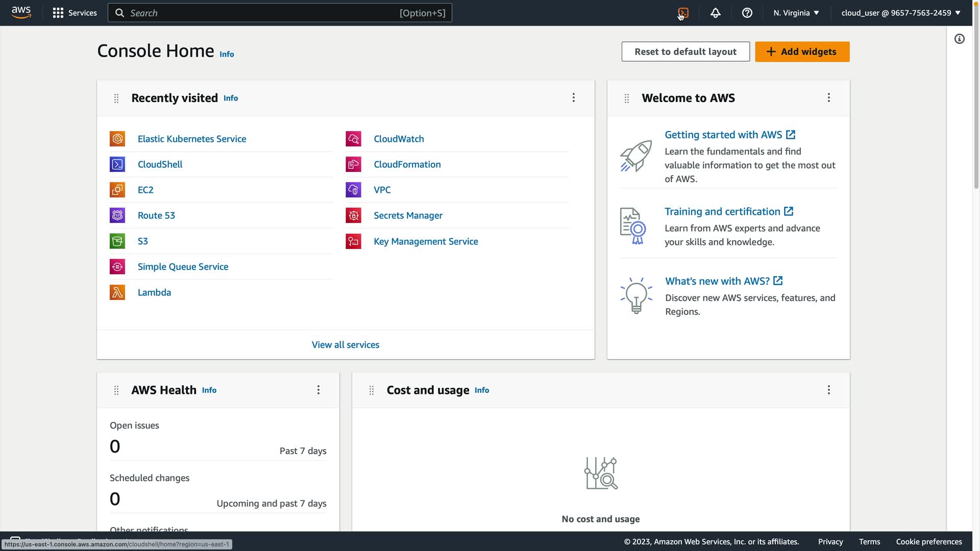This screenshot has height=551, width=980.
Task: Open CloudShell icon in top navigation bar
Action: pos(683,13)
